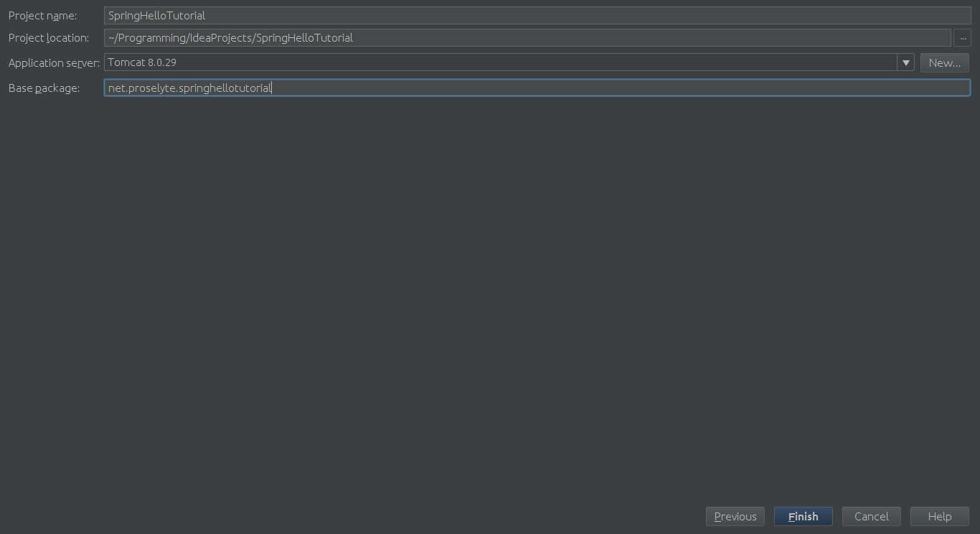Click the browse ellipsis button for project location
Image resolution: width=980 pixels, height=534 pixels.
coord(962,38)
